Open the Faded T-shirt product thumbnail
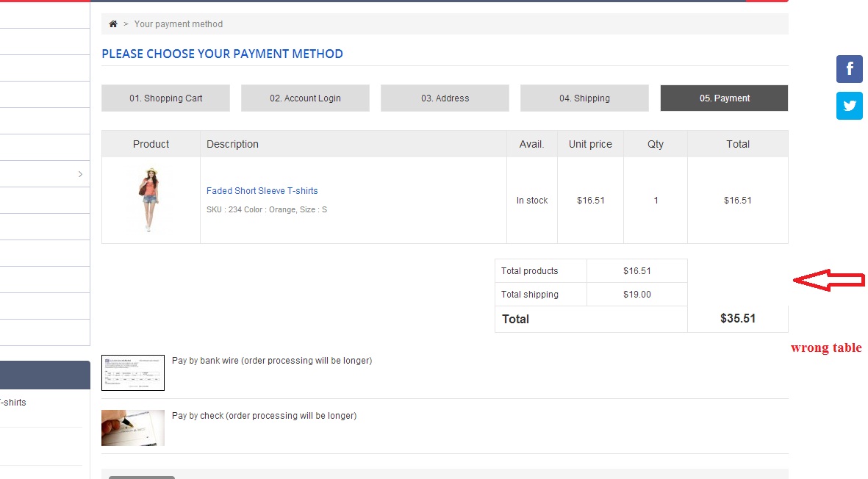 pos(151,200)
